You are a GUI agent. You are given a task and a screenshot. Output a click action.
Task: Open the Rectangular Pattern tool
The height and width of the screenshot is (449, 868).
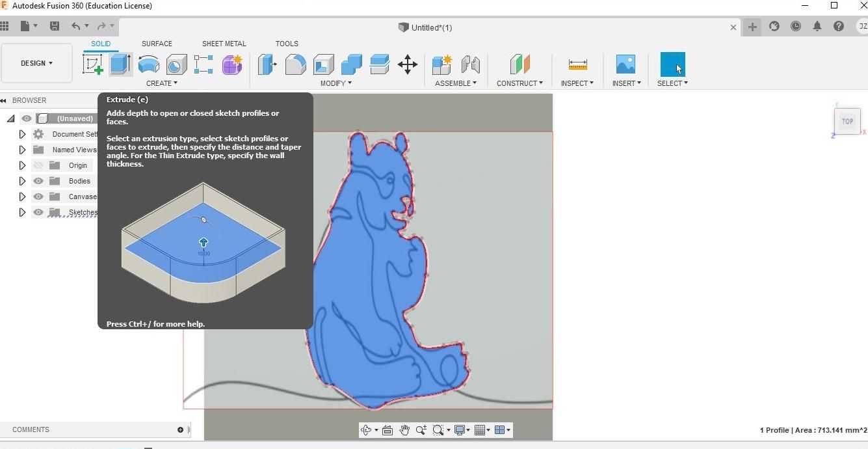[204, 64]
